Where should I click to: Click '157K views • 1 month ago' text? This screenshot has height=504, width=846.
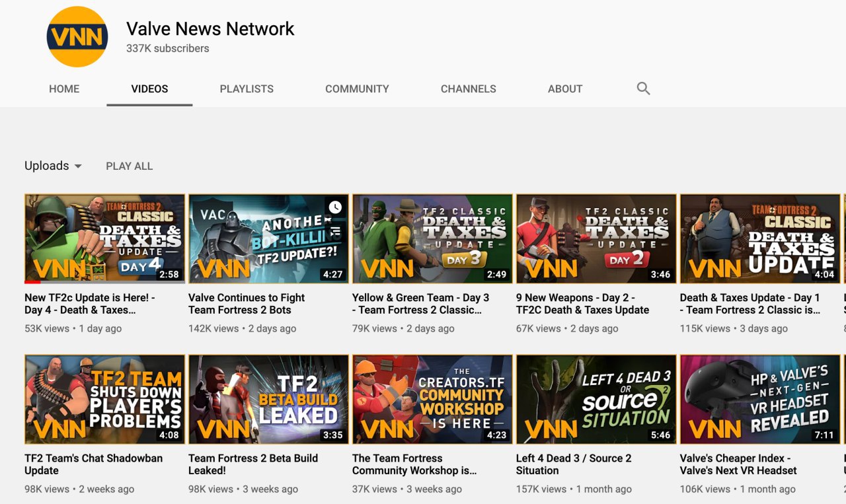click(x=574, y=489)
